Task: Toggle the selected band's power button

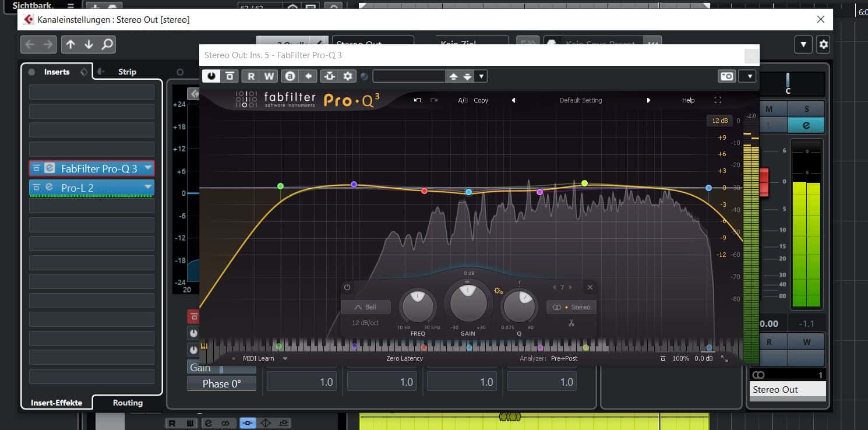Action: click(347, 287)
